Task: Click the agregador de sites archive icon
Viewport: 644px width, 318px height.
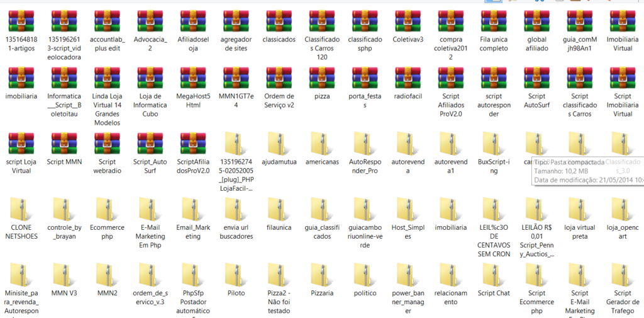Action: point(236,21)
